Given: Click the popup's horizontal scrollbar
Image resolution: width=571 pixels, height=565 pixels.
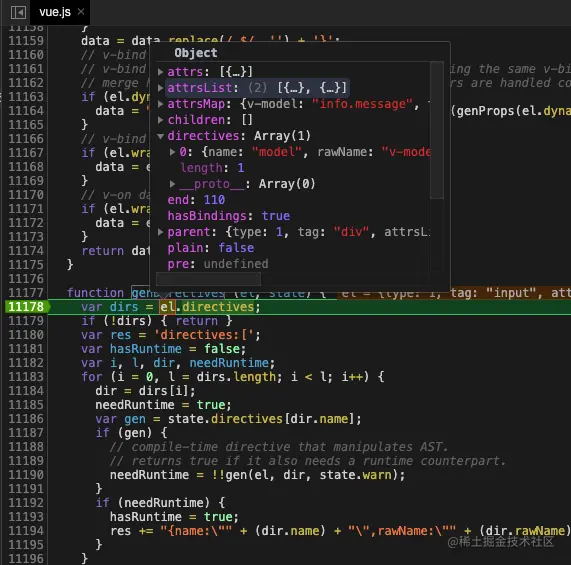Looking at the screenshot, I should pyautogui.click(x=208, y=279).
